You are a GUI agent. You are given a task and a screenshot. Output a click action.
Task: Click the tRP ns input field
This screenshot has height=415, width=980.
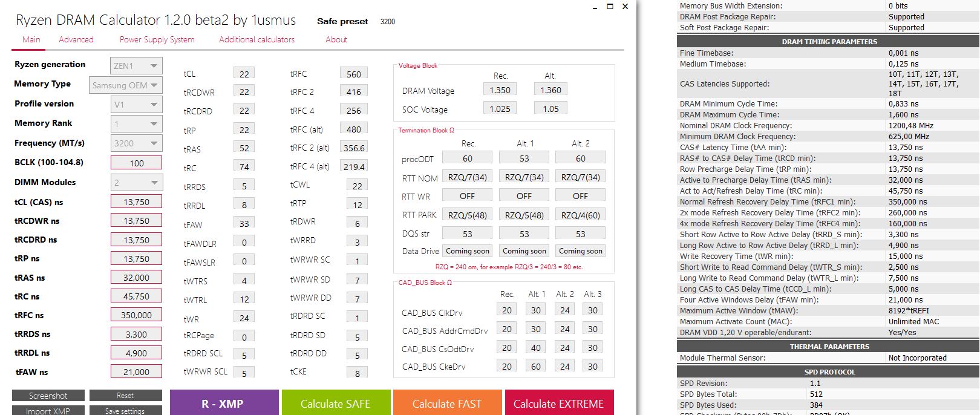pyautogui.click(x=136, y=258)
